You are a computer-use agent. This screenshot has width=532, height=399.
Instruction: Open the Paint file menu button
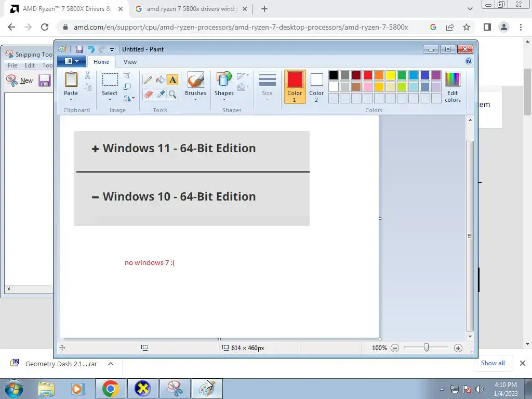(72, 61)
